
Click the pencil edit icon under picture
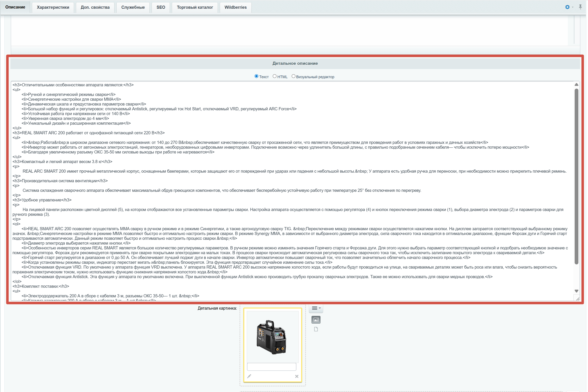point(249,376)
